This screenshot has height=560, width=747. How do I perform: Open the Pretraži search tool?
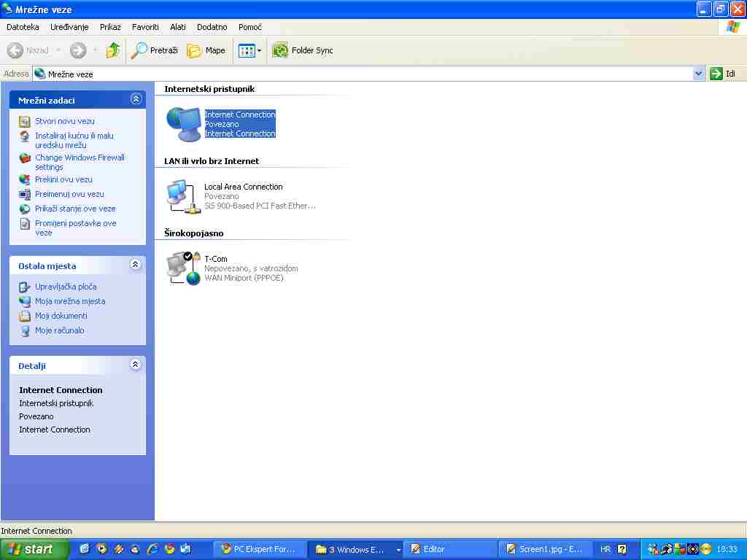point(154,50)
